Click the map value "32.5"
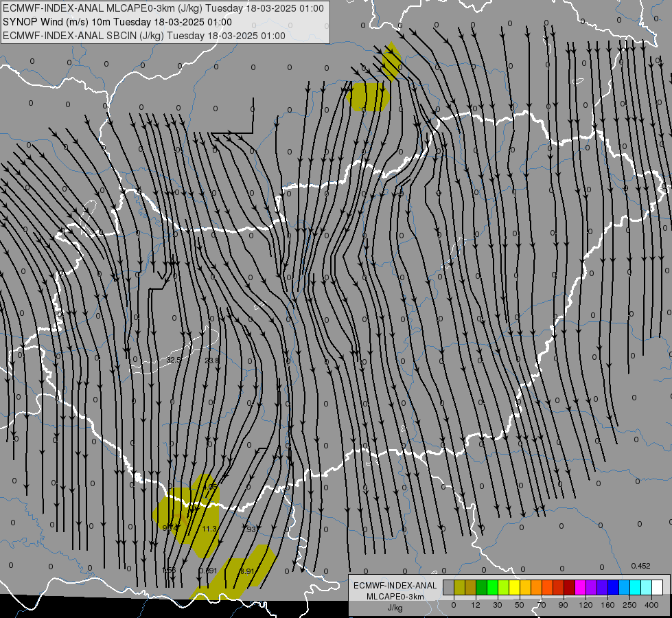Image resolution: width=672 pixels, height=618 pixels. (x=174, y=360)
